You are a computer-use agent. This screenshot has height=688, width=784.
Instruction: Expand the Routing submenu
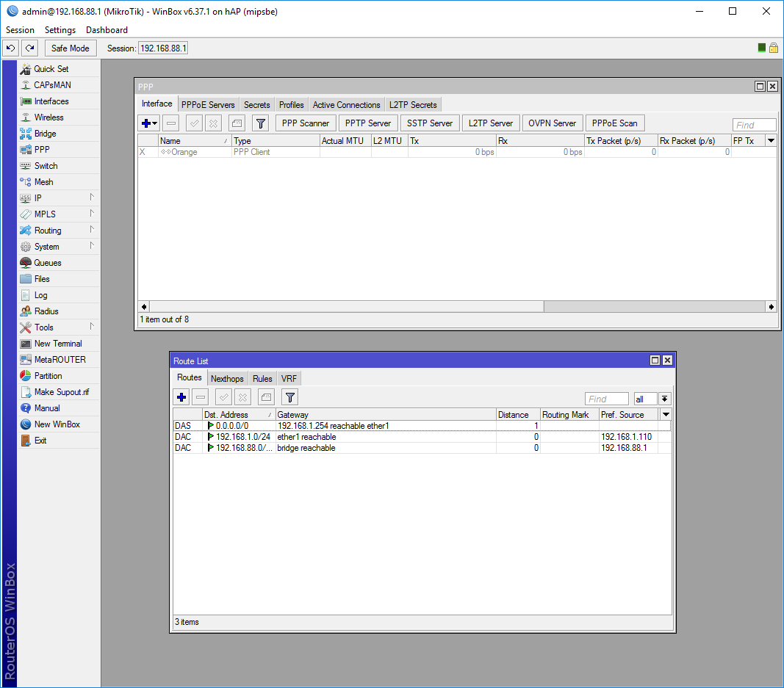pos(57,231)
